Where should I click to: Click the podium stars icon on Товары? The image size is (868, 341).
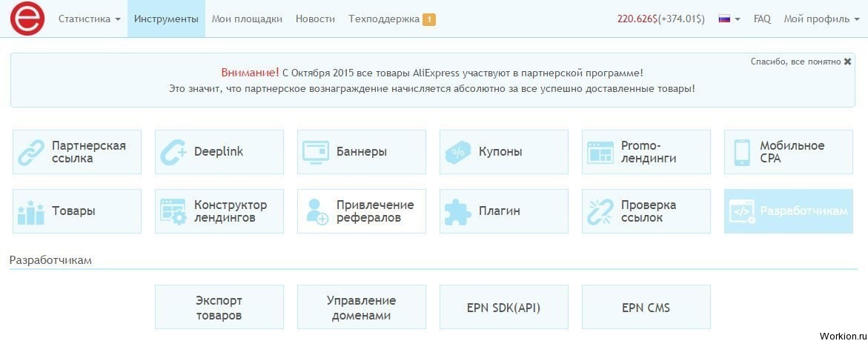31,211
